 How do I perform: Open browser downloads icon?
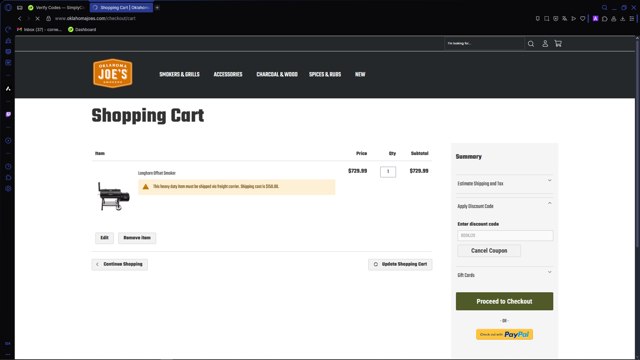pos(622,18)
